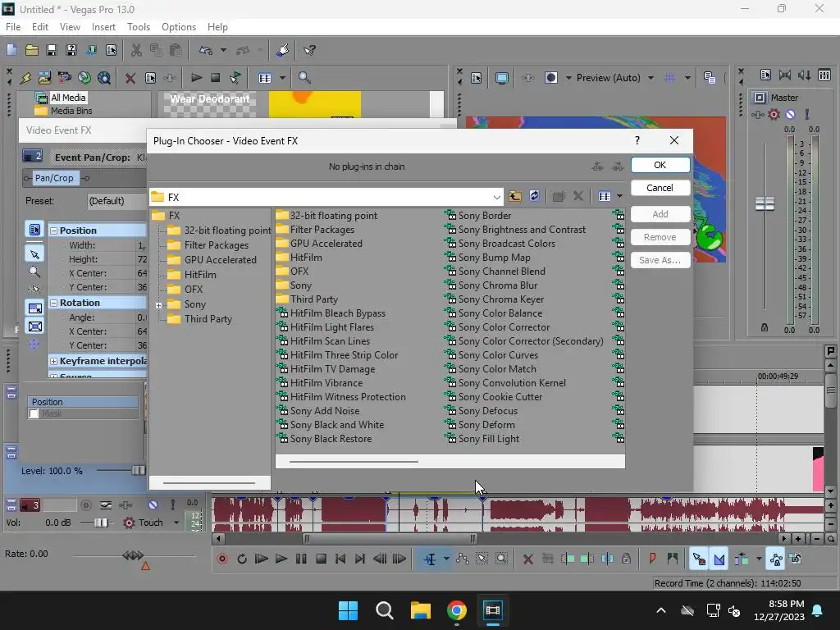Screen dimensions: 840x630
Task: Open the View menu
Action: 70,27
